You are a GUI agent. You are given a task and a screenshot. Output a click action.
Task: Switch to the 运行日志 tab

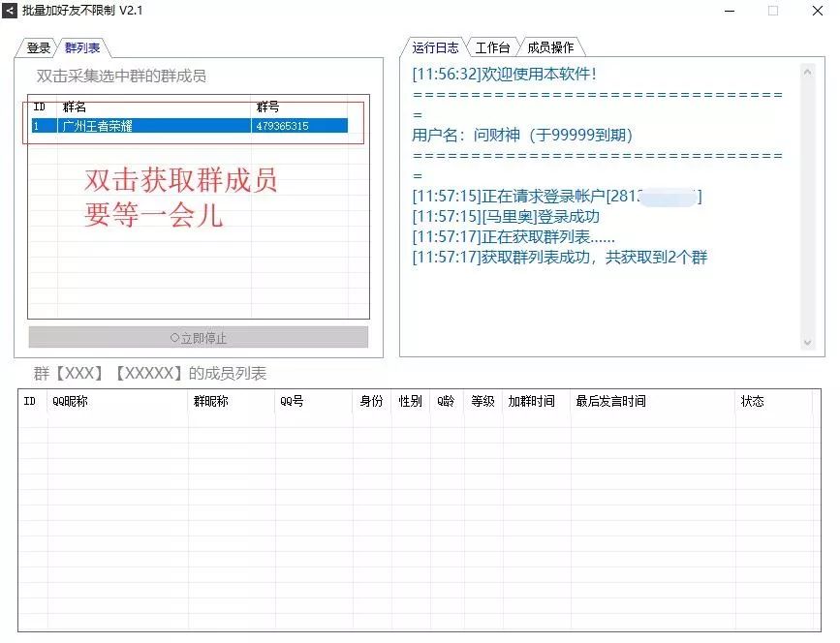tap(438, 45)
